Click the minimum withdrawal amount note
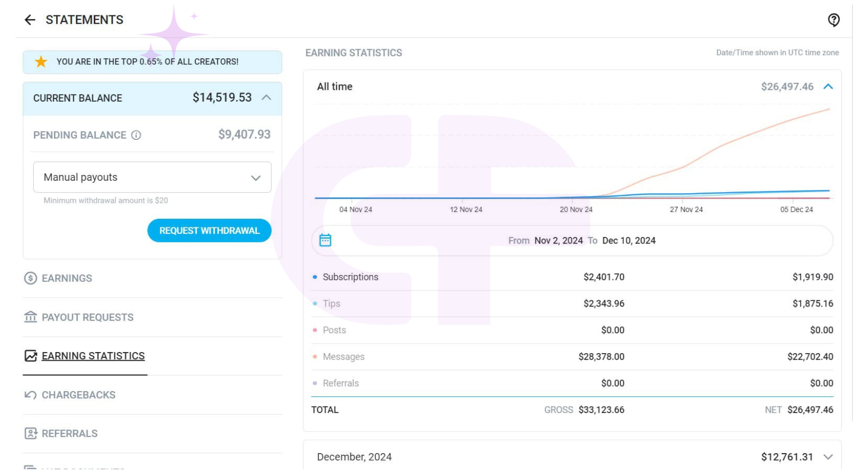Image resolution: width=868 pixels, height=474 pixels. click(105, 201)
